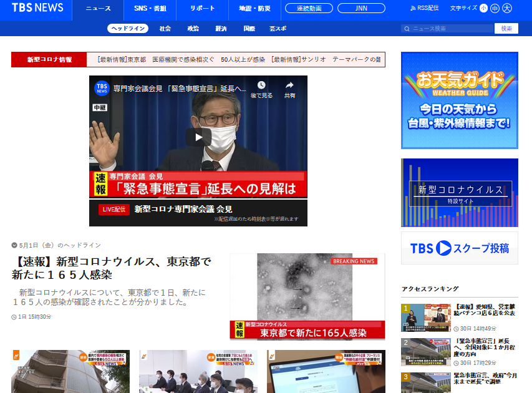Screen dimensions: 532x393
Task: Click TBS NEWS channel icon in video
Action: coord(102,88)
